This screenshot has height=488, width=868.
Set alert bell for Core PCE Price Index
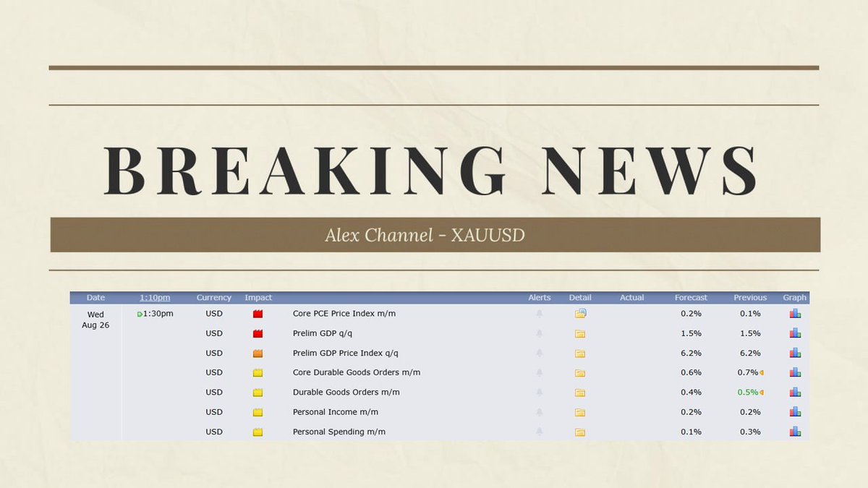tap(540, 314)
